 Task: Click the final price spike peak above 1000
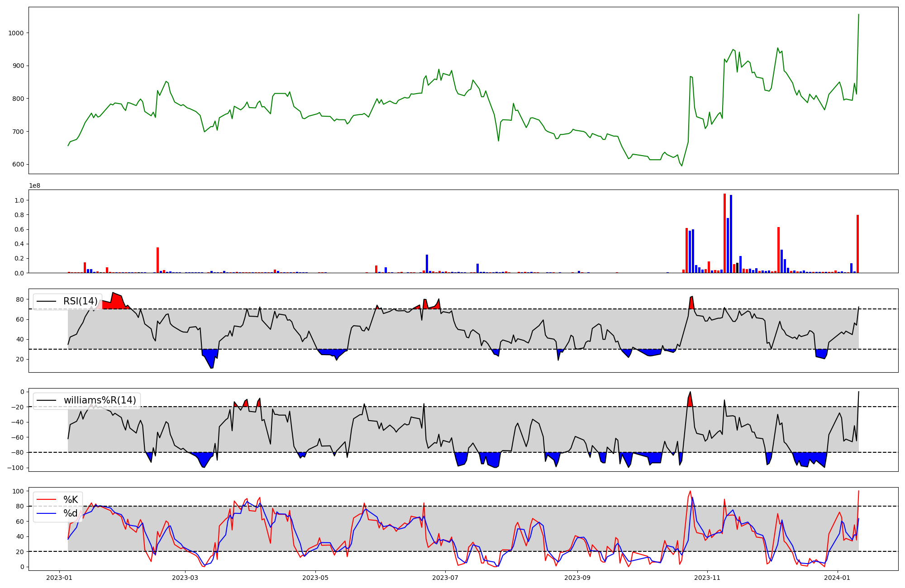click(x=858, y=15)
